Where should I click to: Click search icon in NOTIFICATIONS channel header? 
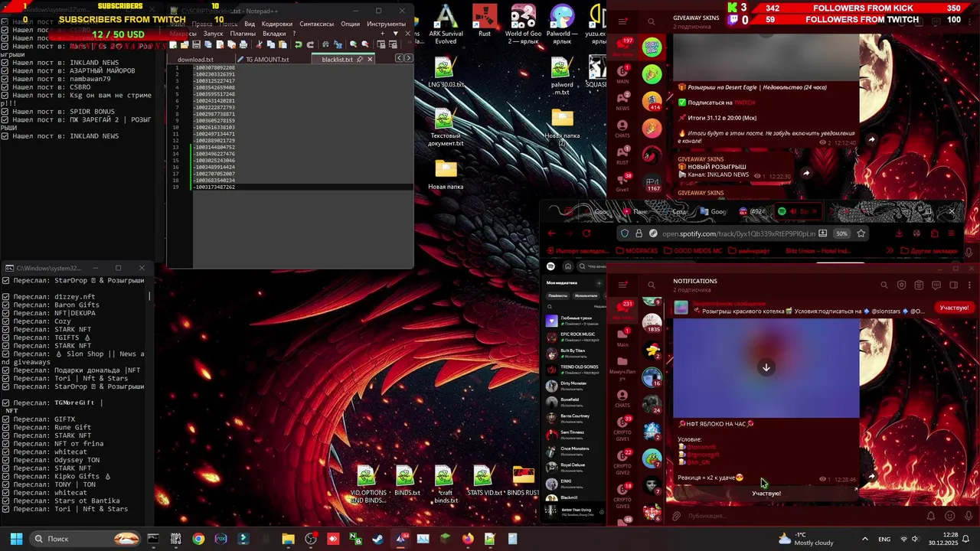click(x=884, y=285)
